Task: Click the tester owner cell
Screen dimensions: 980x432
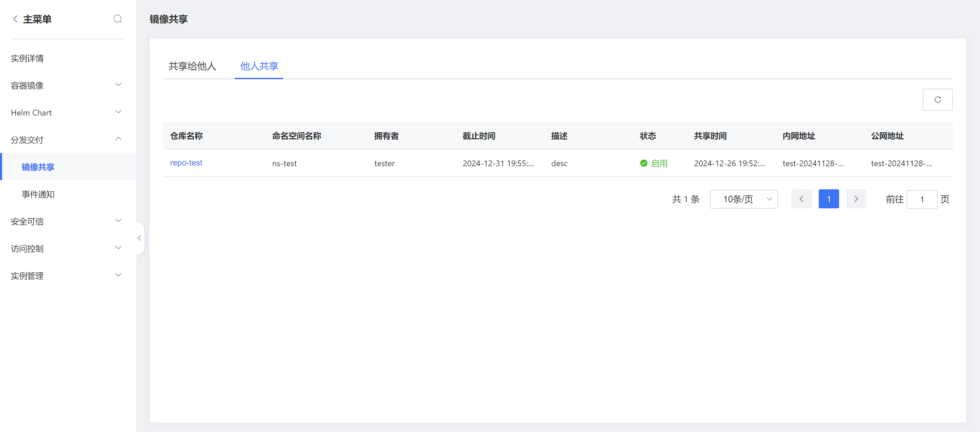Action: (x=384, y=163)
